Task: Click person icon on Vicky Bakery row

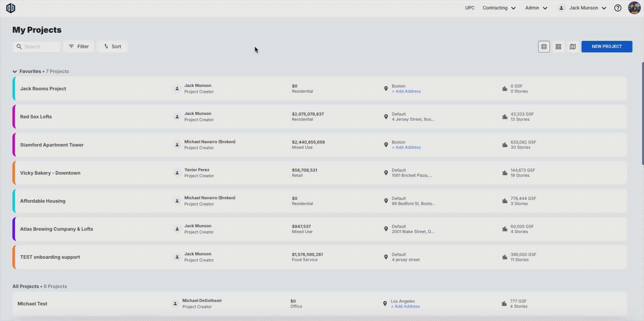Action: click(x=177, y=173)
